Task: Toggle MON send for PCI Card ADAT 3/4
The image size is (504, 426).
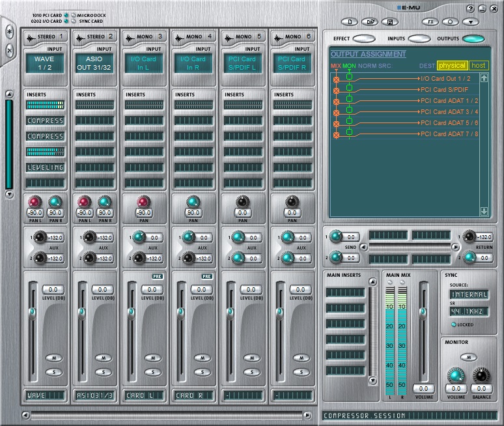Action: [x=350, y=109]
